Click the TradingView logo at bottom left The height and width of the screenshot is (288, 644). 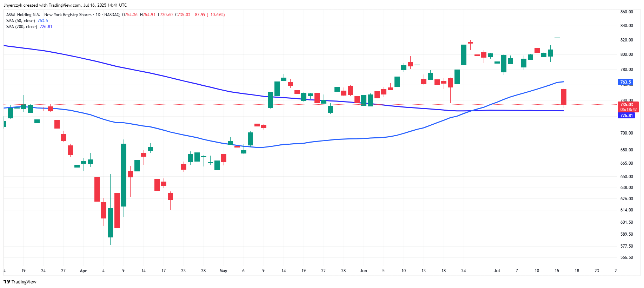coord(20,282)
